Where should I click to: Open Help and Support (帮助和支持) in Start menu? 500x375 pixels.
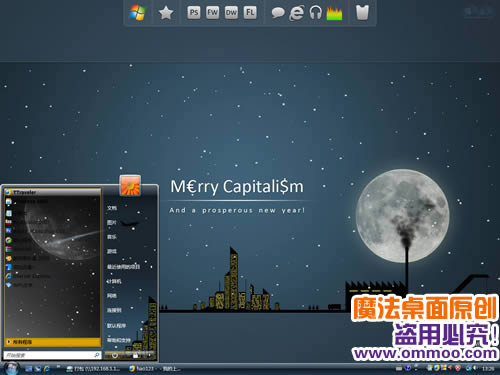tap(119, 340)
